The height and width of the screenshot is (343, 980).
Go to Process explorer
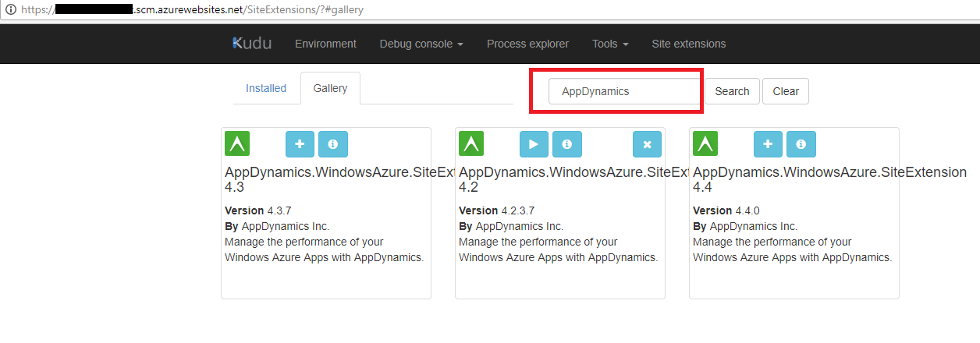[x=527, y=44]
